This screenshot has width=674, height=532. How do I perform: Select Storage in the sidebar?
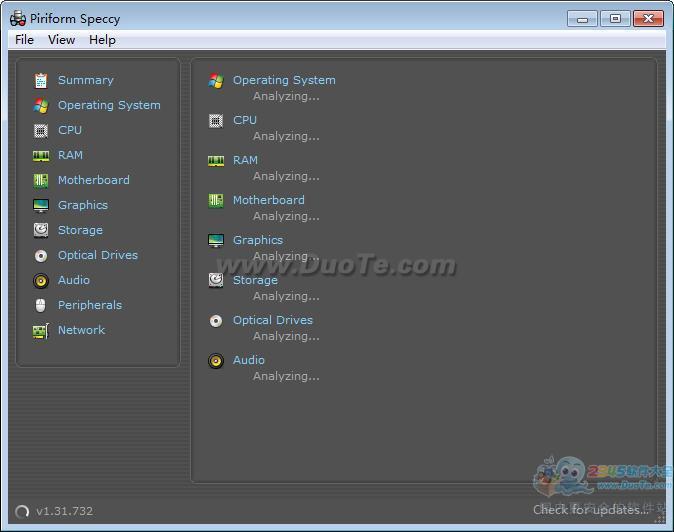[x=80, y=230]
